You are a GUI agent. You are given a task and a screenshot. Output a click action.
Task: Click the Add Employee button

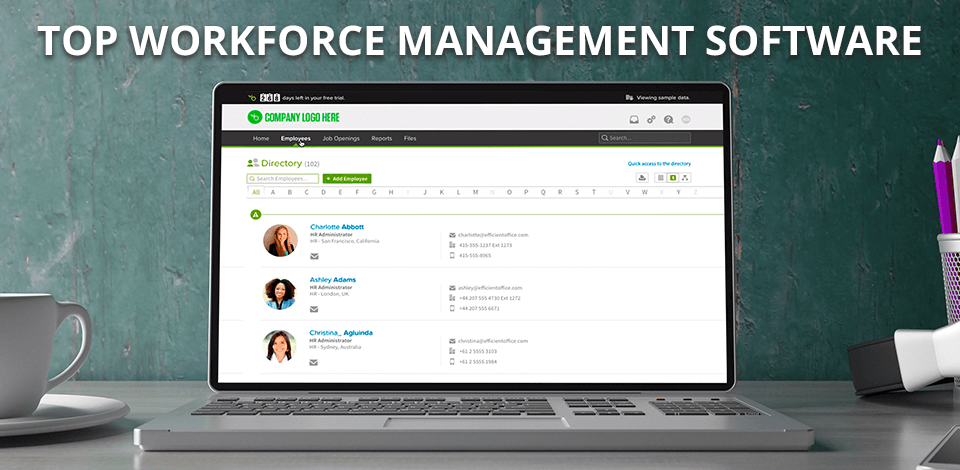[347, 179]
